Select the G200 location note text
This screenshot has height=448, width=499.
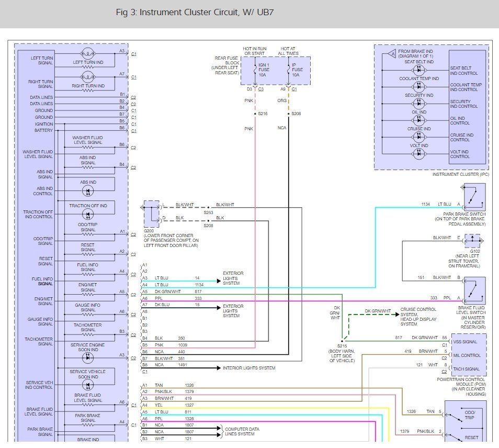pyautogui.click(x=171, y=240)
